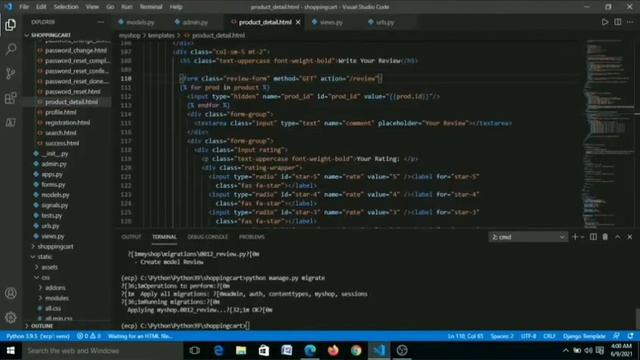Image resolution: width=640 pixels, height=360 pixels.
Task: Click the feedback icon in status bar
Action: click(x=616, y=336)
